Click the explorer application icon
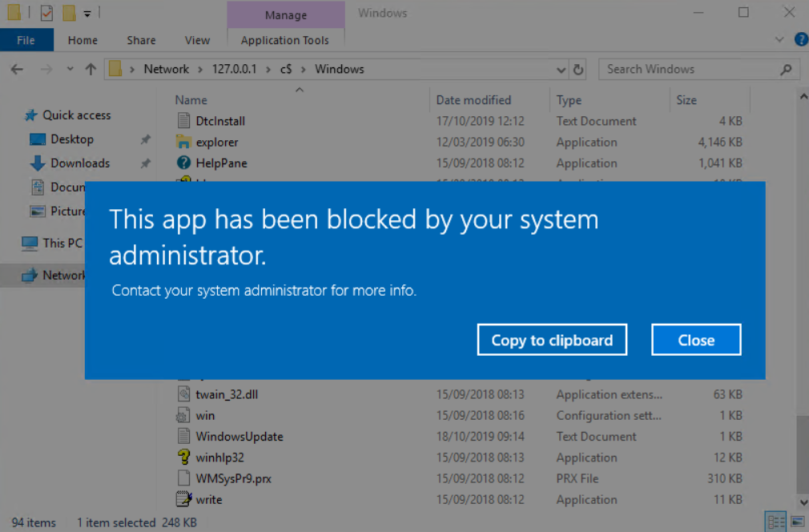The height and width of the screenshot is (532, 809). [x=184, y=142]
